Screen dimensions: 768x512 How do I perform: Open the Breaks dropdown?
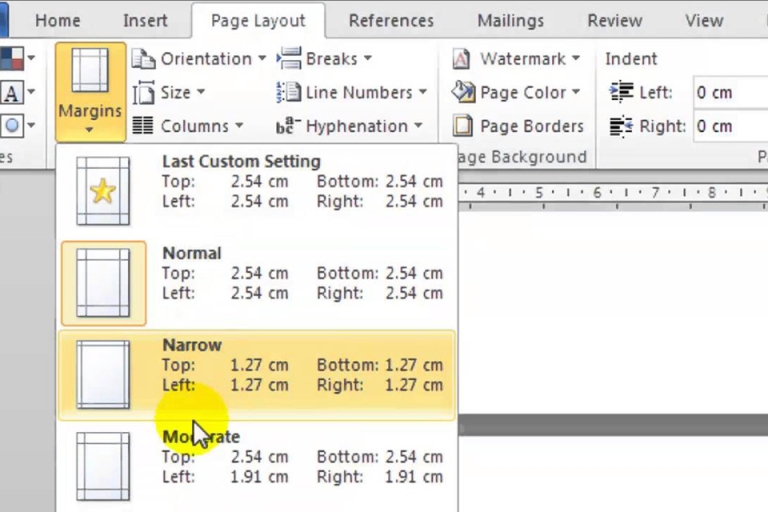[x=324, y=59]
